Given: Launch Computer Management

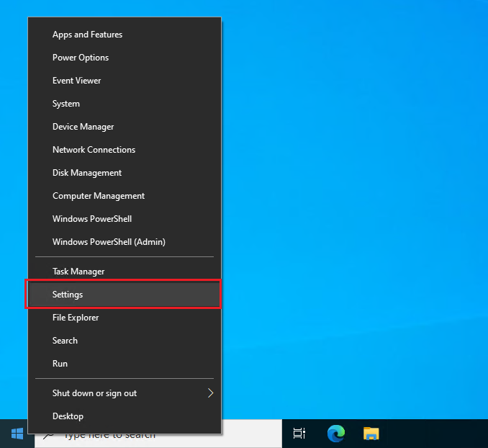Looking at the screenshot, I should pyautogui.click(x=99, y=196).
